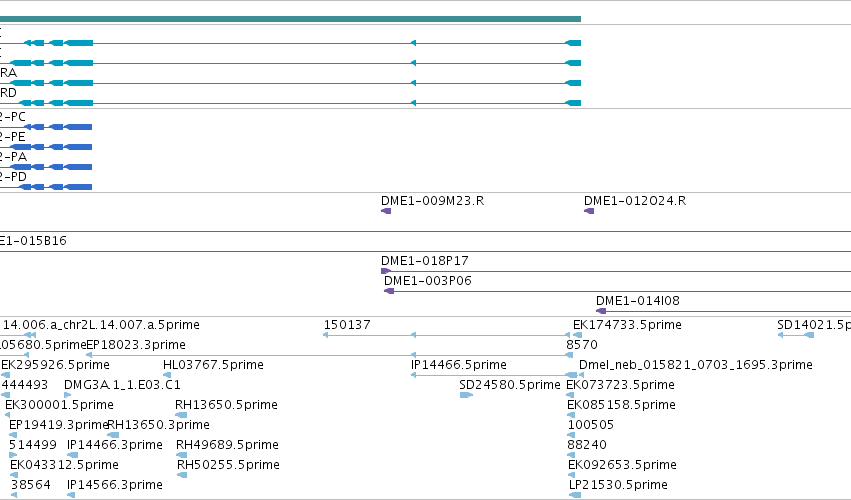Click the PD protein coding segment
Screen dimensions: 851x500
pyautogui.click(x=78, y=187)
